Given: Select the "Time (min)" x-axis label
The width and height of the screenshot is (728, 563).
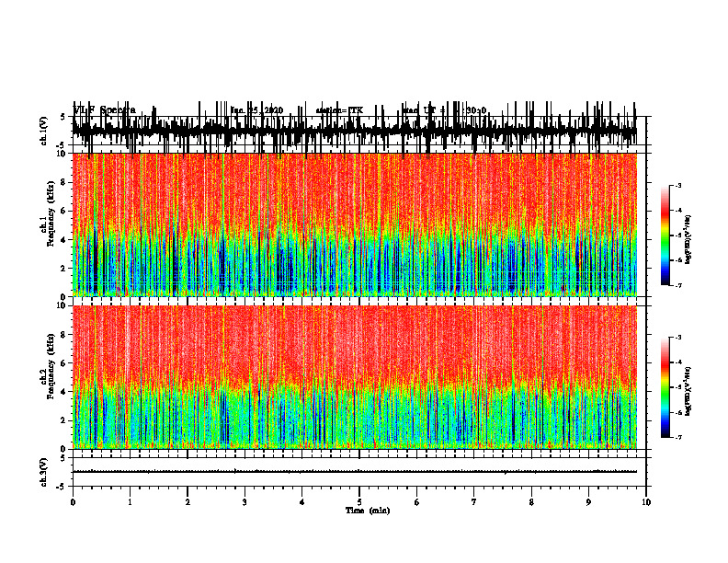Looking at the screenshot, I should (x=368, y=511).
